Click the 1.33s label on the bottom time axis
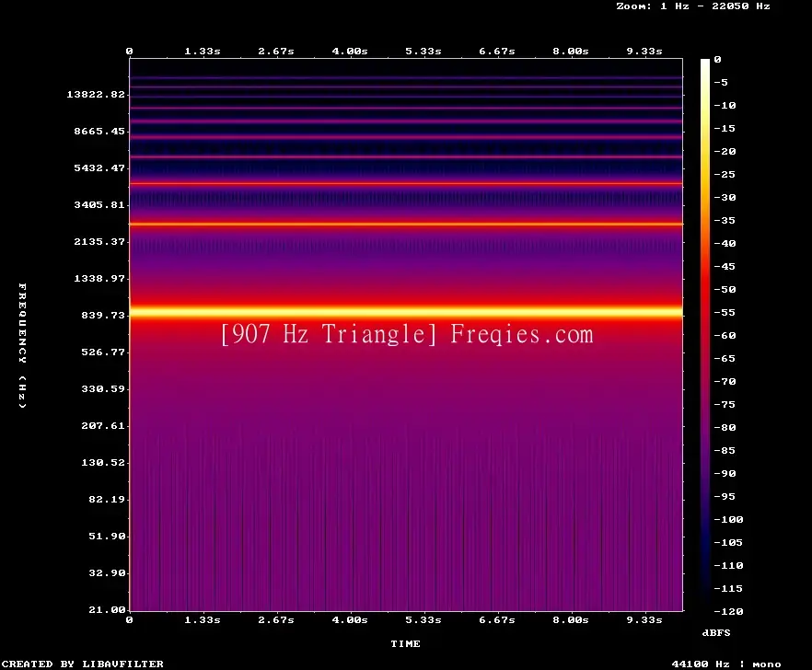The image size is (812, 670). (203, 619)
